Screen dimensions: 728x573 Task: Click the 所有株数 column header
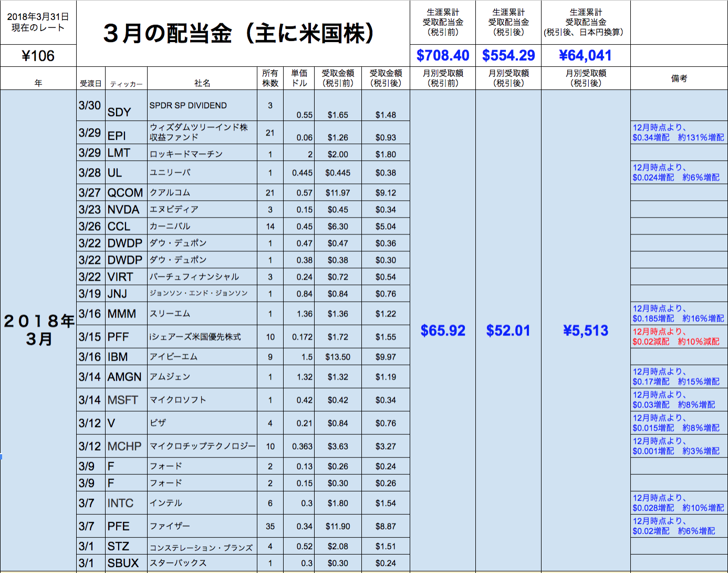[270, 78]
